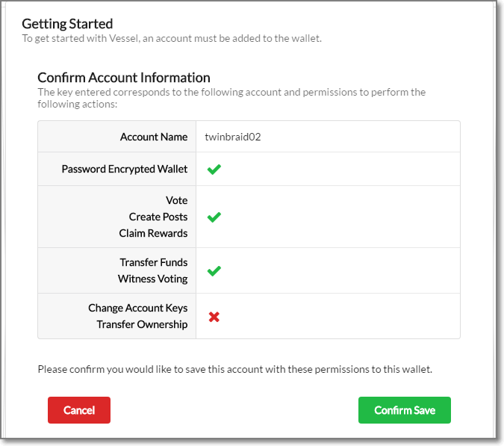Click the Password Encrypted Wallet label
This screenshot has width=504, height=446.
(x=125, y=170)
